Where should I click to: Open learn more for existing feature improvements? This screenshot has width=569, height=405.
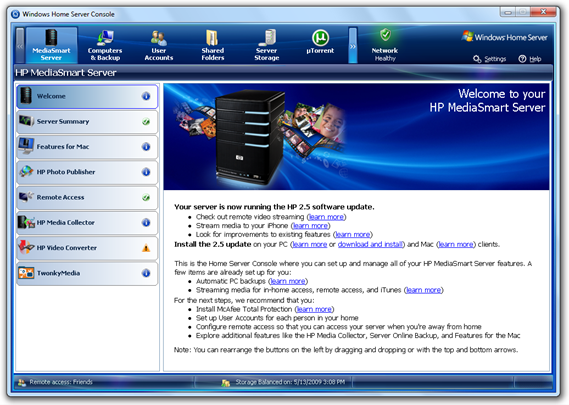[x=353, y=234]
